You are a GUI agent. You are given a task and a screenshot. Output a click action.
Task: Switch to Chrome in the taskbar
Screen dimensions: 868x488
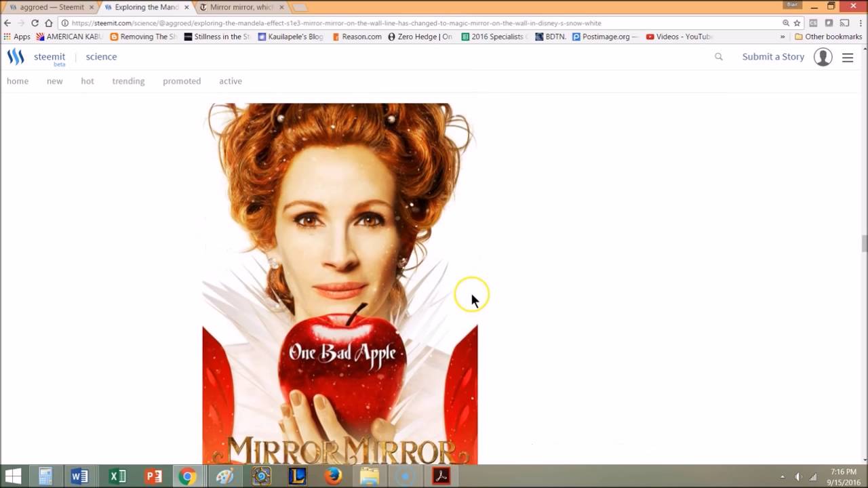pyautogui.click(x=187, y=476)
